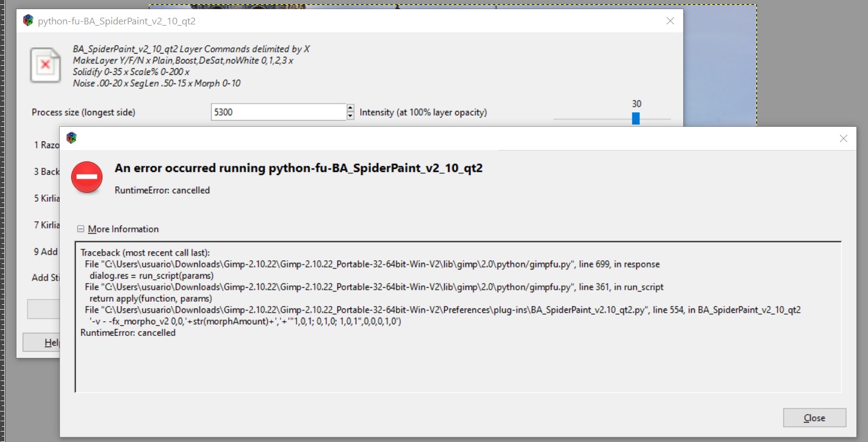Click the '-fx_morpho_v2' command line text
Image resolution: width=868 pixels, height=442 pixels.
[x=245, y=321]
